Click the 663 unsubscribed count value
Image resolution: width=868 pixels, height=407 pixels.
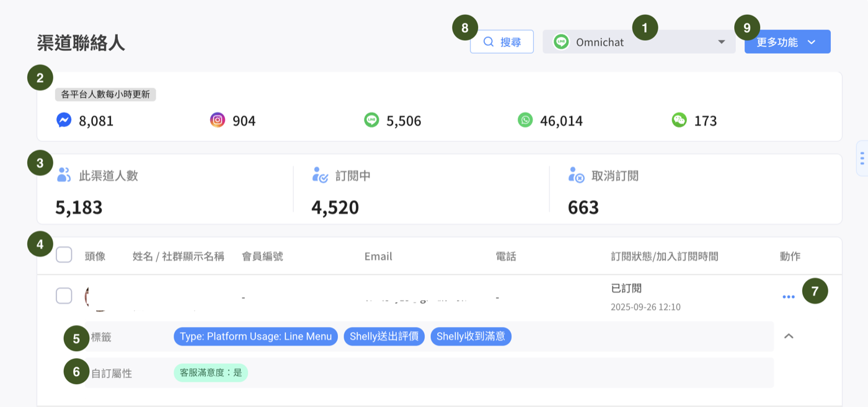click(583, 207)
